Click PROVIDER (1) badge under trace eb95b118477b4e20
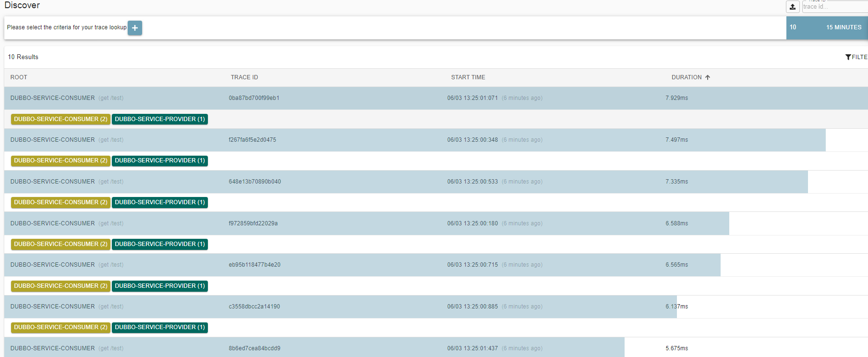Image resolution: width=868 pixels, height=357 pixels. 160,286
